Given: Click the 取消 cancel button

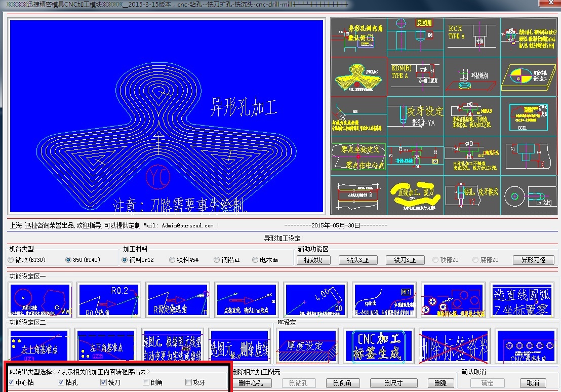Looking at the screenshot, I should 533,383.
